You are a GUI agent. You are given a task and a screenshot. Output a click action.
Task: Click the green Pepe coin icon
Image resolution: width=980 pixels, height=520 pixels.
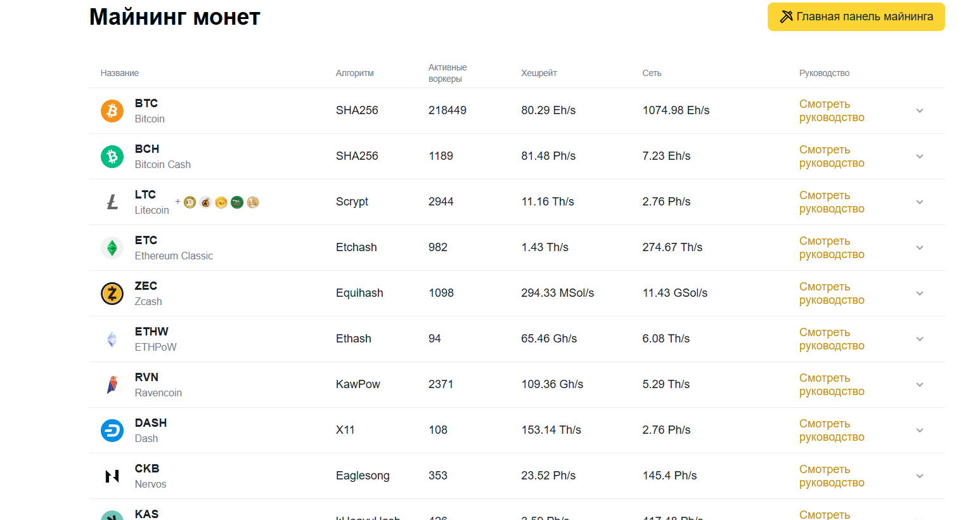tap(237, 202)
